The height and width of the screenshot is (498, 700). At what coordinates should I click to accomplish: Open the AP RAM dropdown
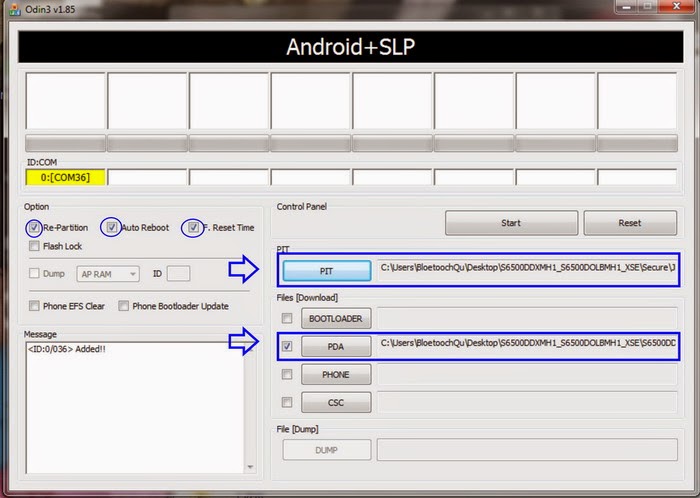(x=108, y=274)
